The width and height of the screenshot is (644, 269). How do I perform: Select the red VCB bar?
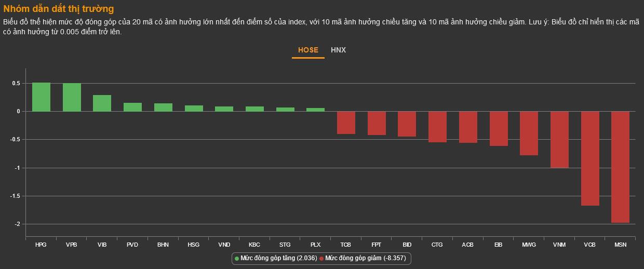point(590,158)
